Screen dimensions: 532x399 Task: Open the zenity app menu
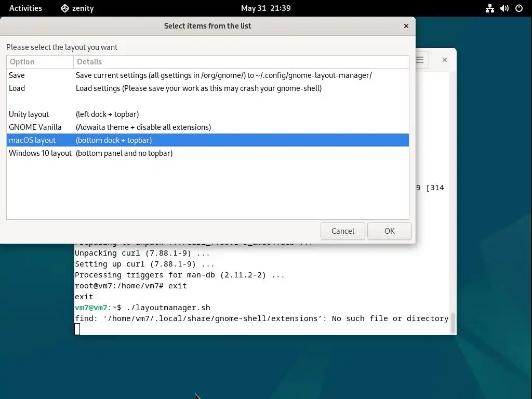click(77, 8)
